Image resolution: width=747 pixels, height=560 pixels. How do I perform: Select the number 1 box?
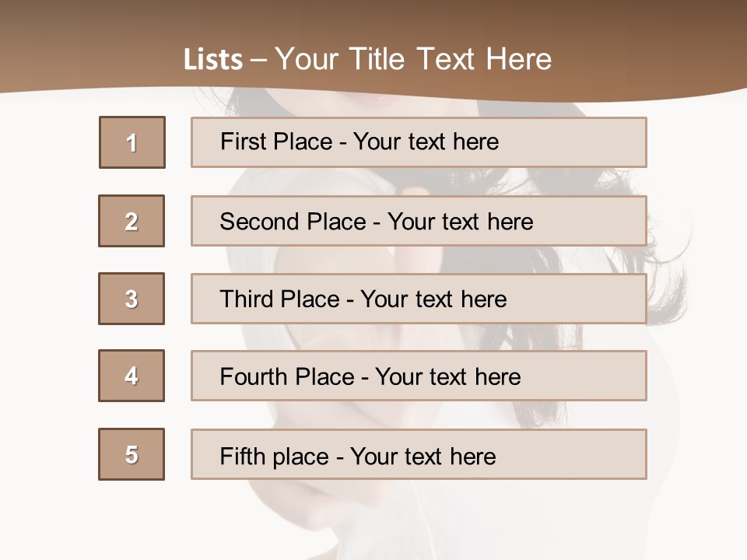(x=132, y=142)
